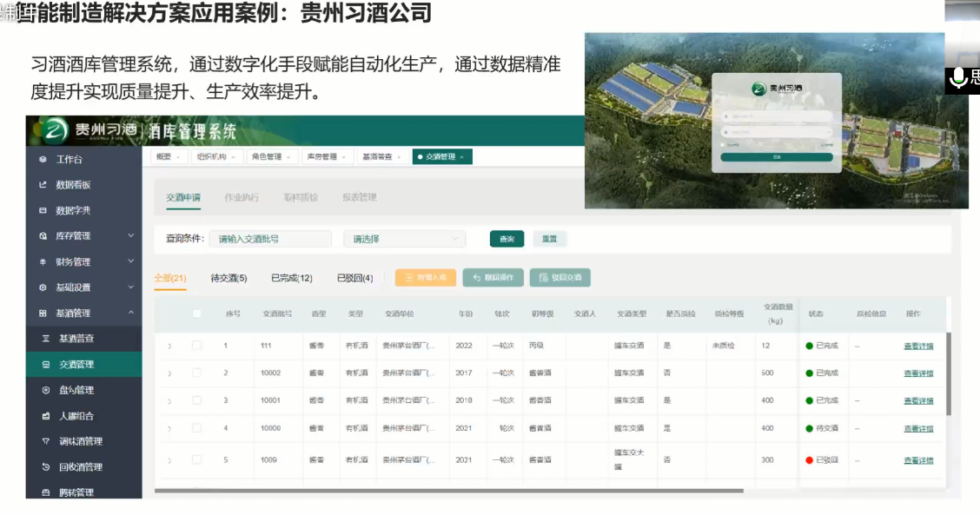Close the 组织机构 page tab

click(x=233, y=157)
